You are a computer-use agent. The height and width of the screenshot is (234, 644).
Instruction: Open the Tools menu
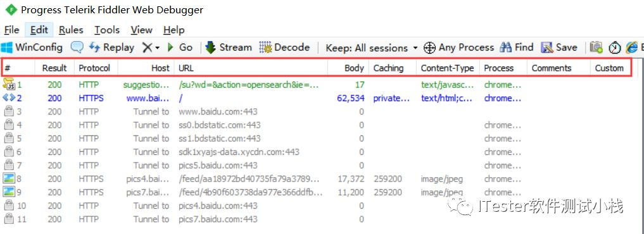(x=107, y=30)
